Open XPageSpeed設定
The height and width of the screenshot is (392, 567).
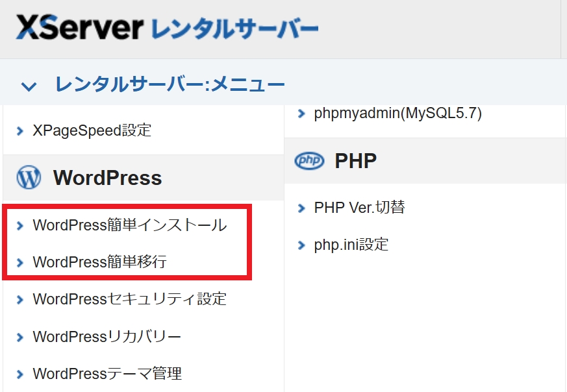tap(92, 130)
